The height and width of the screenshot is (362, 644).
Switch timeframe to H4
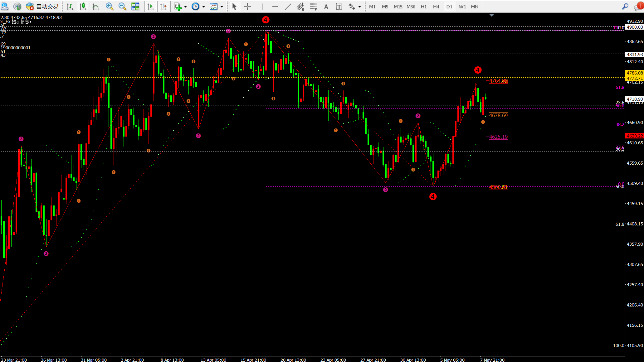pyautogui.click(x=436, y=6)
